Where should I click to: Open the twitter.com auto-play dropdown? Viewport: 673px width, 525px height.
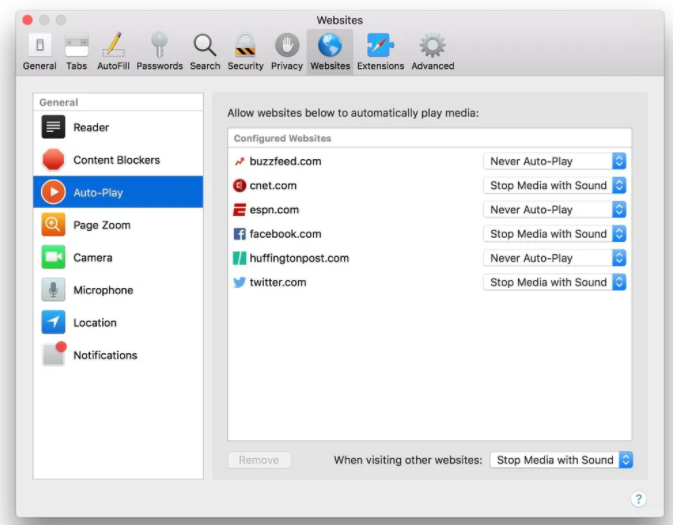click(x=554, y=282)
